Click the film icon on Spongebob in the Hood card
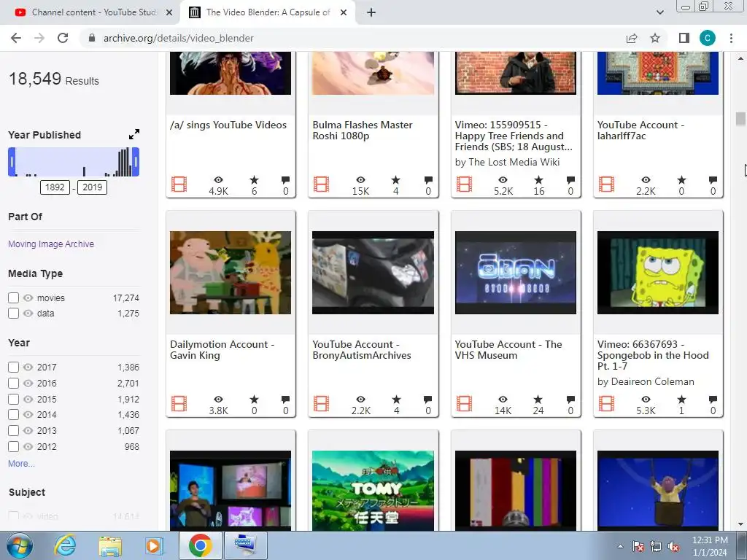The height and width of the screenshot is (560, 747). coord(606,404)
